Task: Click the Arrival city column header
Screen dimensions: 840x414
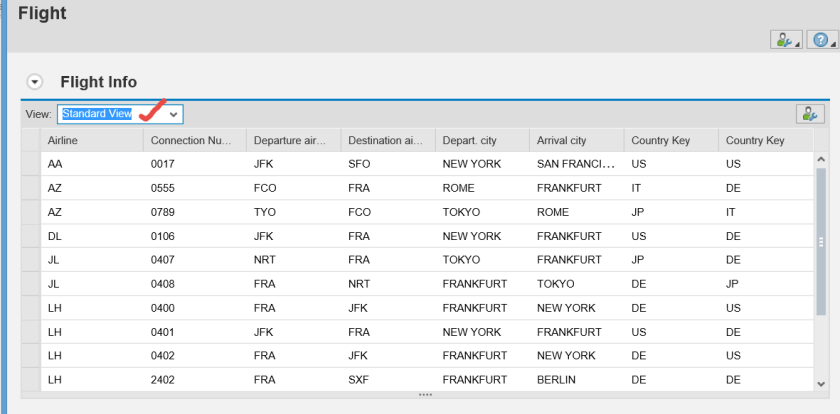Action: pyautogui.click(x=575, y=140)
